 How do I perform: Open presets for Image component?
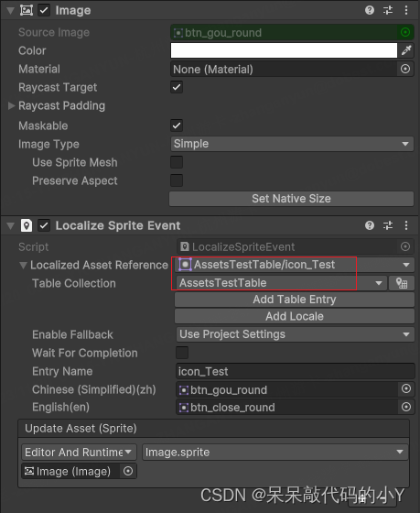click(388, 10)
